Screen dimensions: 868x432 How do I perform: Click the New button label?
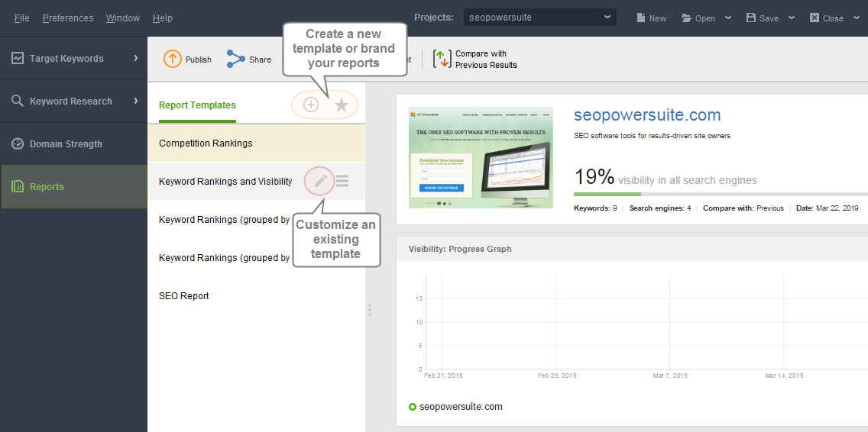tap(658, 18)
